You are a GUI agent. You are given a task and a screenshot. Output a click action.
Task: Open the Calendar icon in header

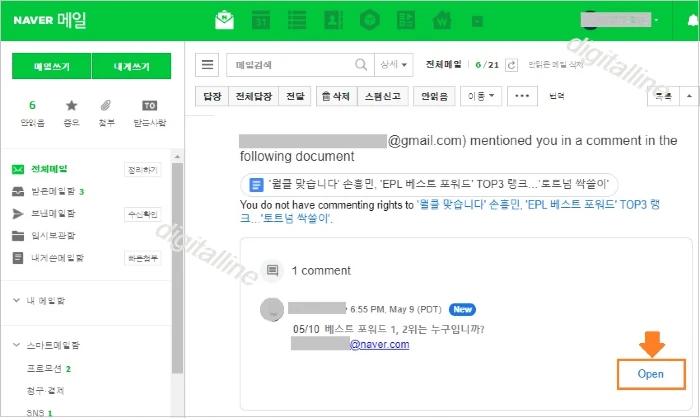[261, 20]
